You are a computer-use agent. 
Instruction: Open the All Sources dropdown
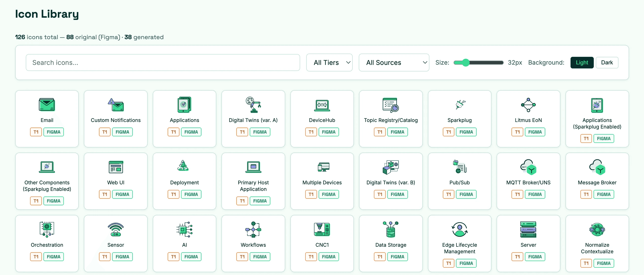[x=394, y=63]
